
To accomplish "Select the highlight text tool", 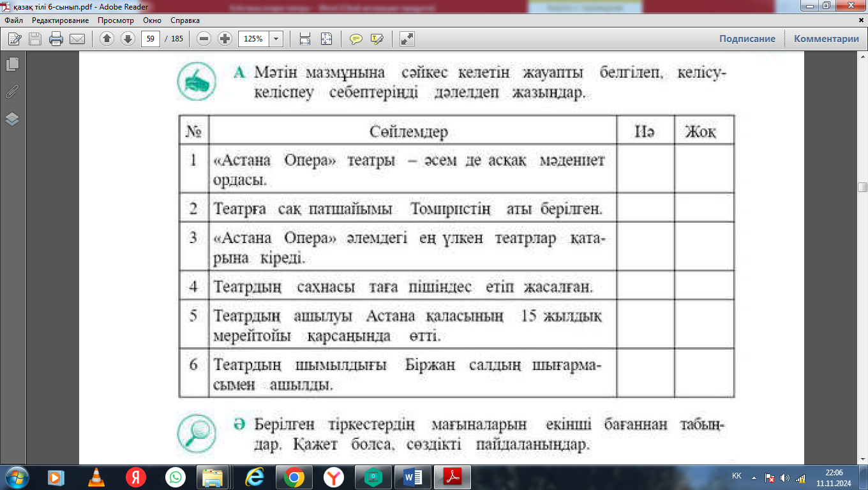I will 377,39.
